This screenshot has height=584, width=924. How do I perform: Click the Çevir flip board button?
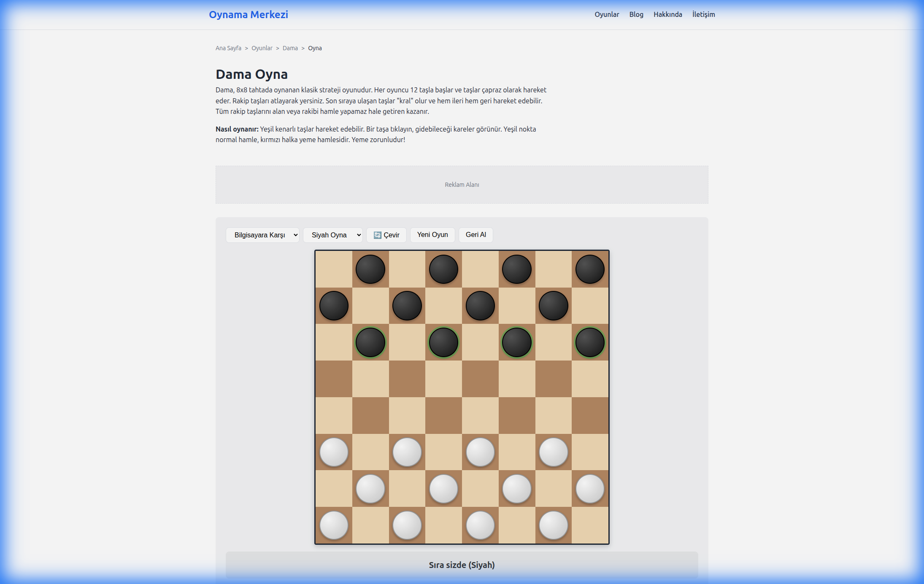click(386, 235)
